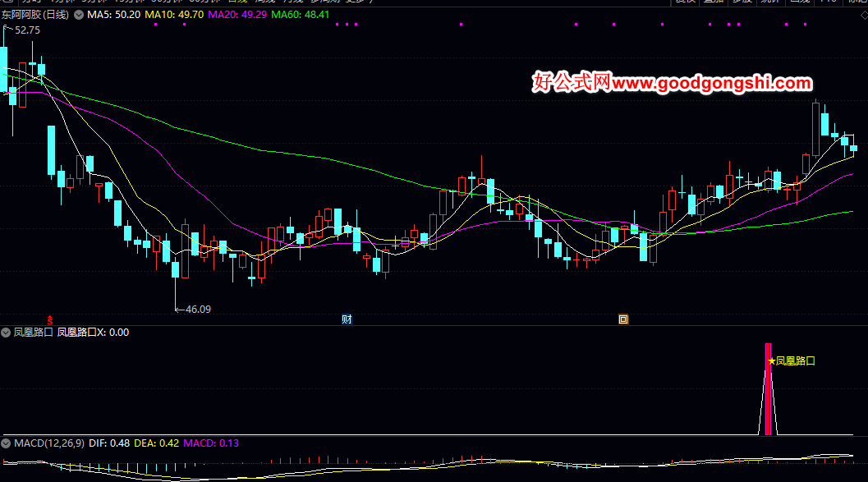Expand the 凤凰路口 indicator panel menu

[6, 333]
